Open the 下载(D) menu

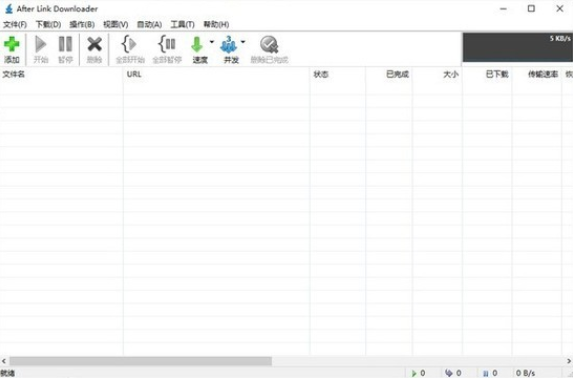coord(48,24)
